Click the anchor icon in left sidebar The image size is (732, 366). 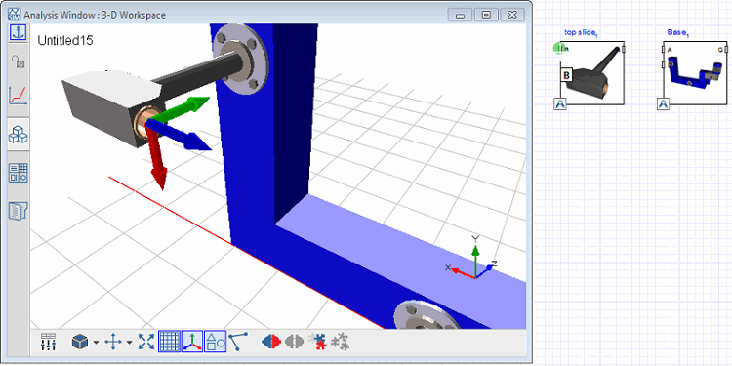(18, 33)
